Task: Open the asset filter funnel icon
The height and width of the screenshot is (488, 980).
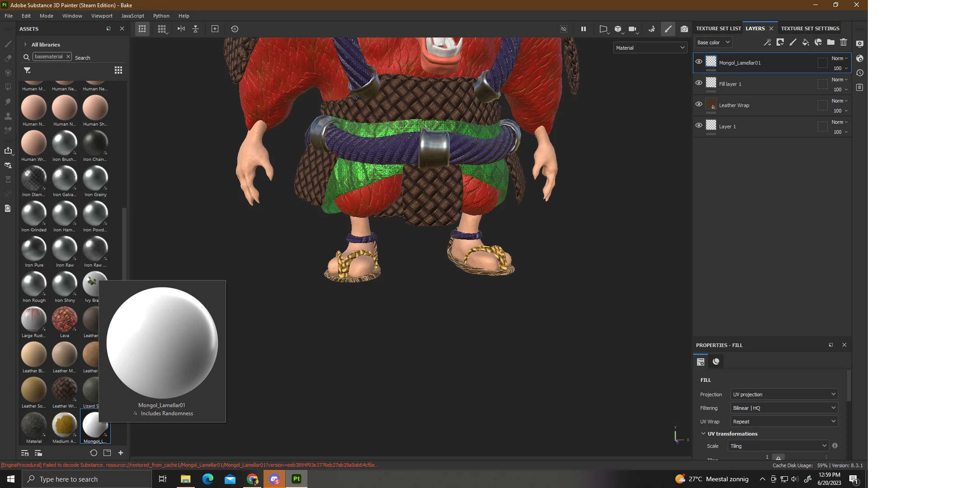Action: click(x=27, y=70)
